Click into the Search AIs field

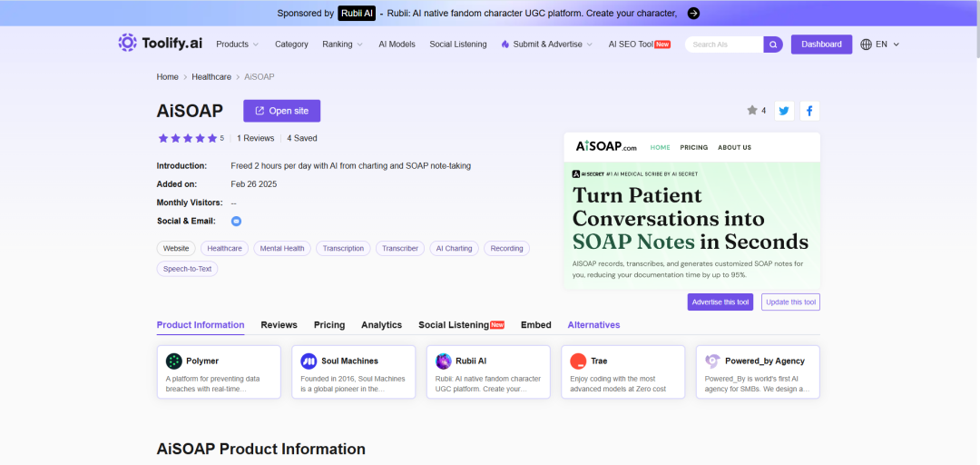click(725, 45)
